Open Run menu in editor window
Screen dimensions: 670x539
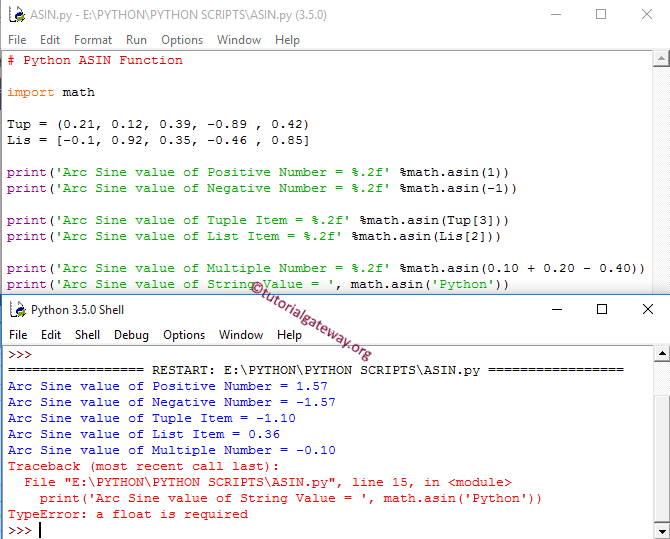coord(136,40)
